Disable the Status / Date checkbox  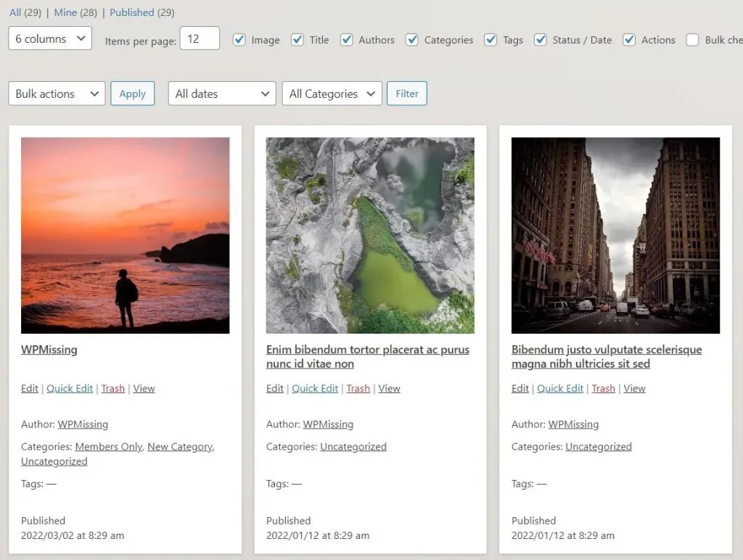pyautogui.click(x=541, y=40)
